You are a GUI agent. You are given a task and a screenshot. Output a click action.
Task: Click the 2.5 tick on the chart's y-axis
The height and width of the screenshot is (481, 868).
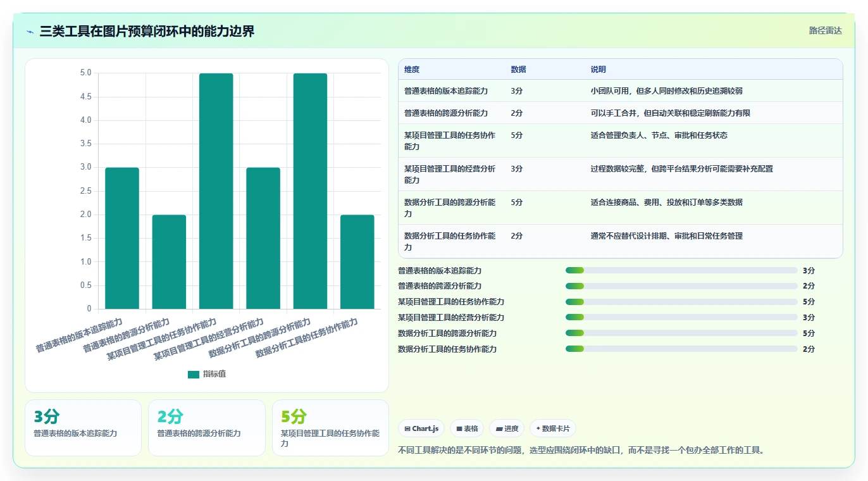tap(85, 191)
